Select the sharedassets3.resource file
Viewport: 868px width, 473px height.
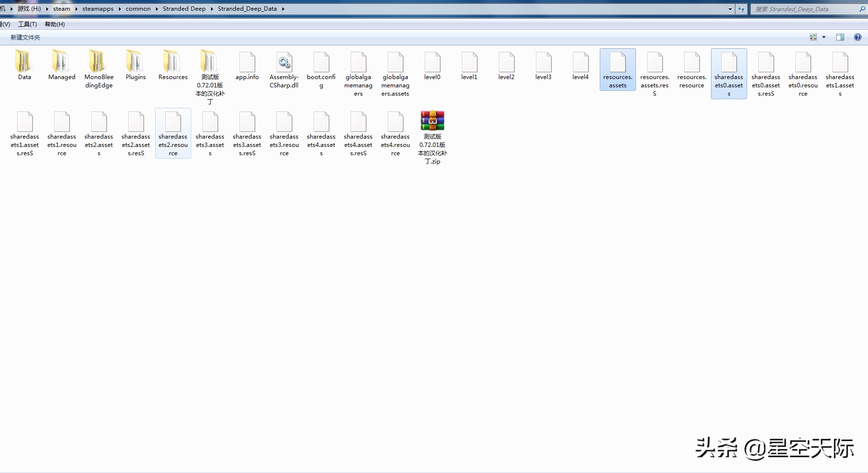point(284,133)
